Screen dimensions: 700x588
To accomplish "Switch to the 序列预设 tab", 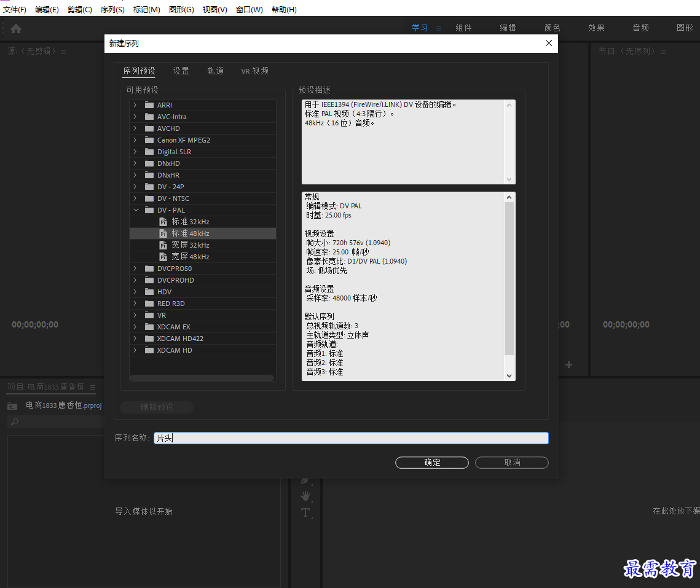I will pos(139,71).
